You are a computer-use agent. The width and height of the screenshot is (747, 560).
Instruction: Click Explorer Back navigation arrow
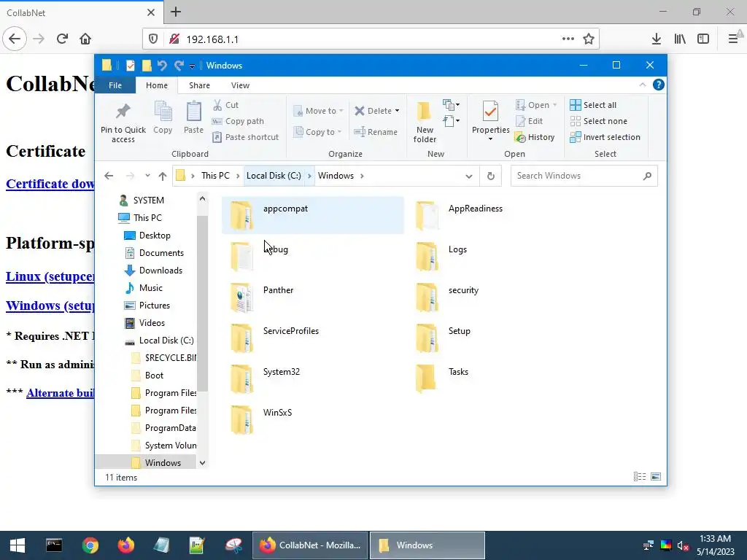[x=109, y=176]
